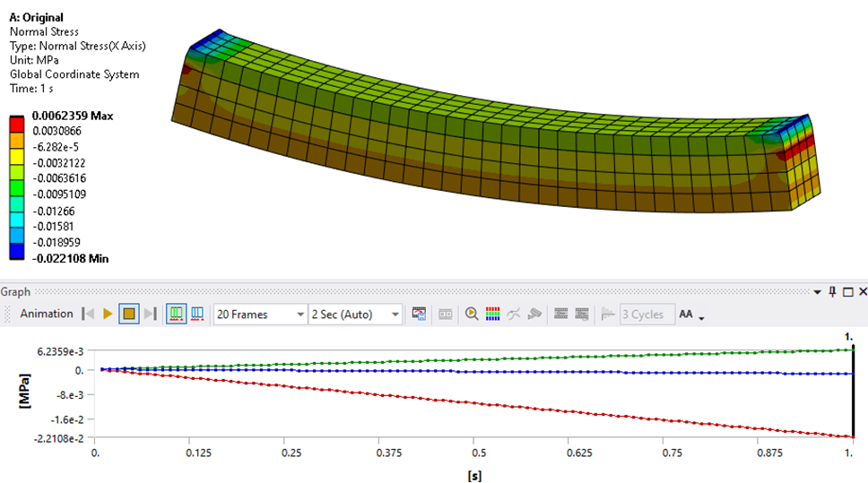
Task: Expand the AA text options arrow
Action: 701,317
